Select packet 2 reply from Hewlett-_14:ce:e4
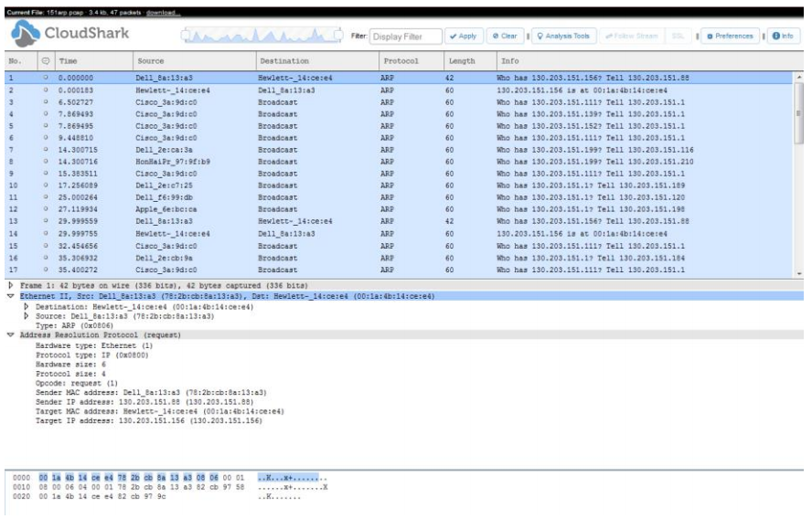812x519 pixels. click(399, 90)
